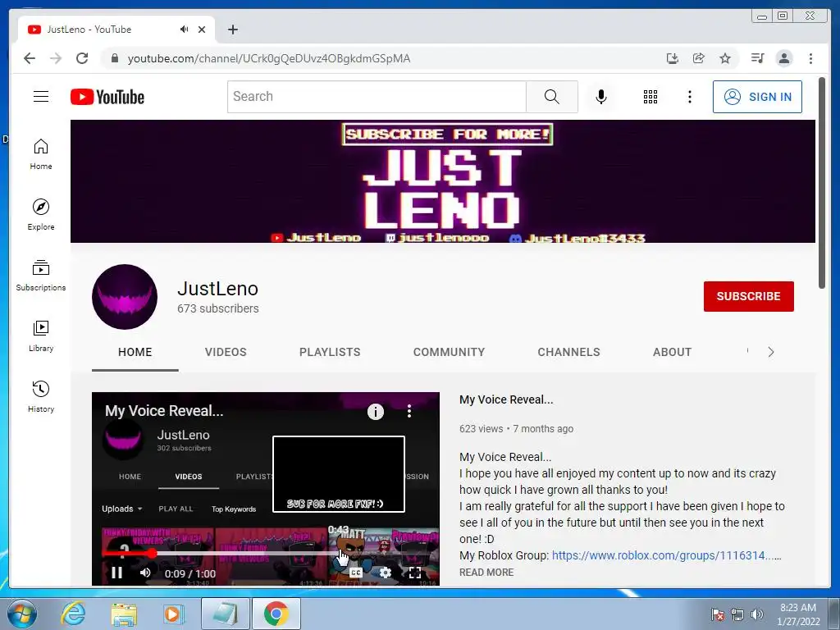840x630 pixels.
Task: Click SIGN IN button
Action: pyautogui.click(x=757, y=97)
